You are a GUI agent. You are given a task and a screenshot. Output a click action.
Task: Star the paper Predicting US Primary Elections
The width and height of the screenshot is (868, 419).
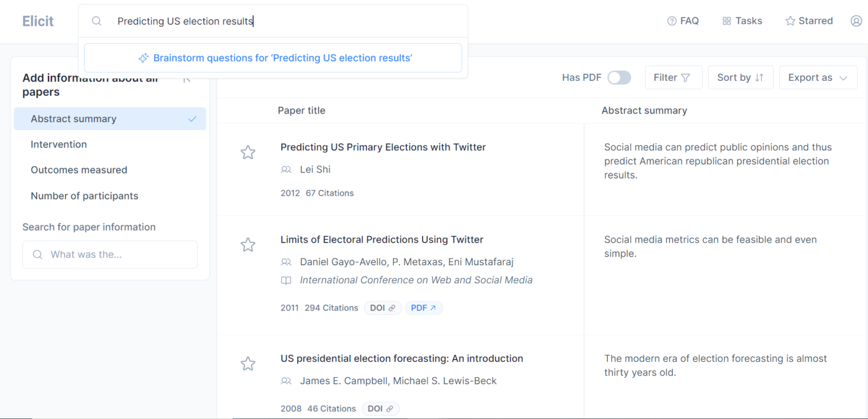(248, 152)
